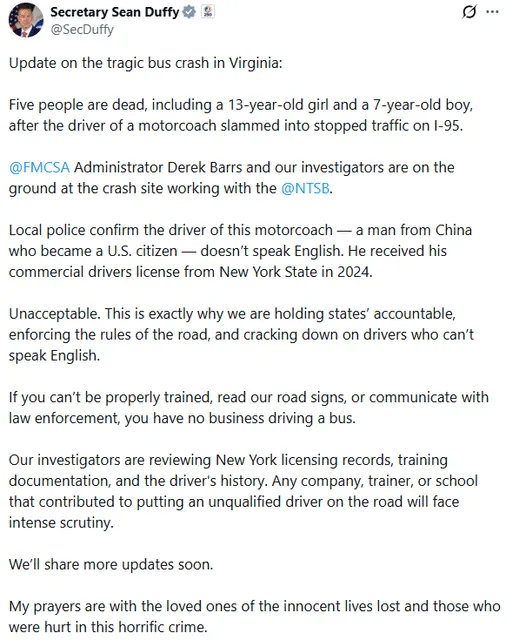Click the affiliation badge beside the verified checkmark
Viewport: 506px width, 640px height.
coord(208,12)
